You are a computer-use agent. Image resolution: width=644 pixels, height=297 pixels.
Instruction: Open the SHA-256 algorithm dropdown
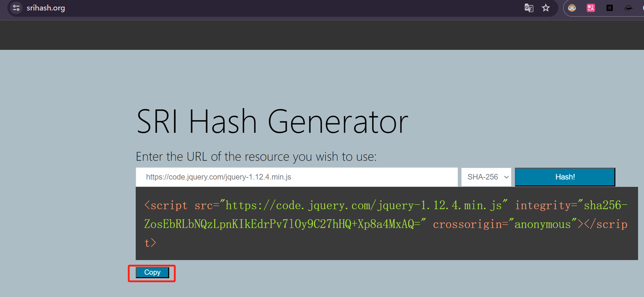pos(486,177)
